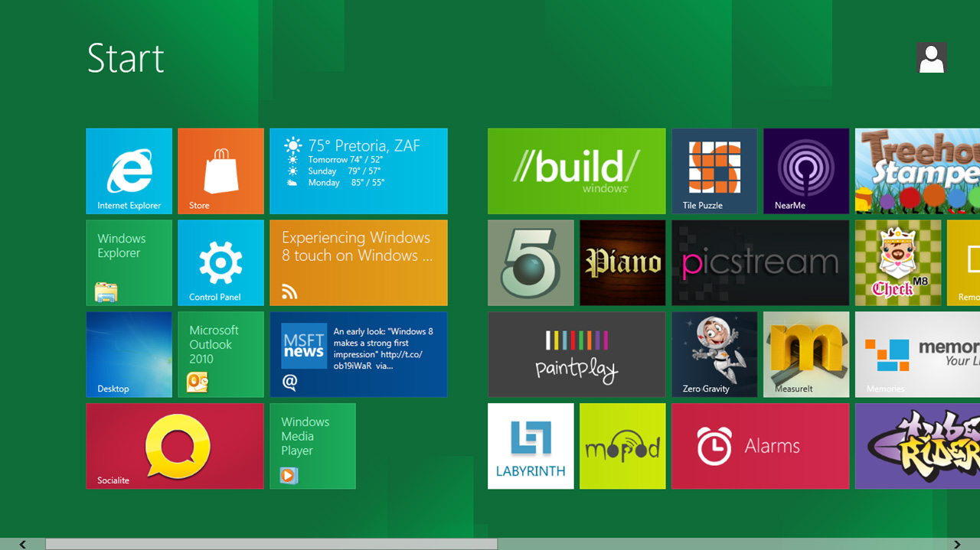Viewport: 980px width, 550px height.
Task: Click the horizontal scrollbar thumb
Action: pyautogui.click(x=271, y=544)
